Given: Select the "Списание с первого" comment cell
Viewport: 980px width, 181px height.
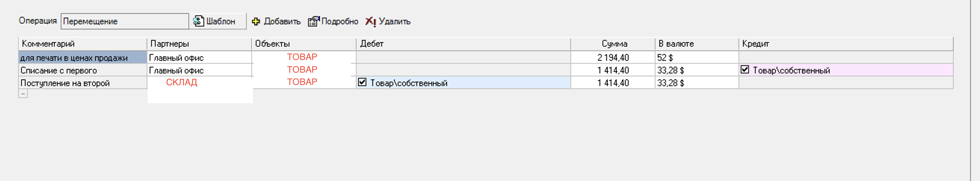Looking at the screenshot, I should click(x=83, y=70).
